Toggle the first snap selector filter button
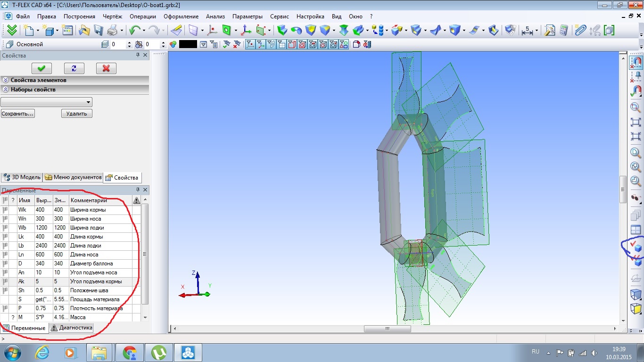The height and width of the screenshot is (362, 644). (250, 44)
